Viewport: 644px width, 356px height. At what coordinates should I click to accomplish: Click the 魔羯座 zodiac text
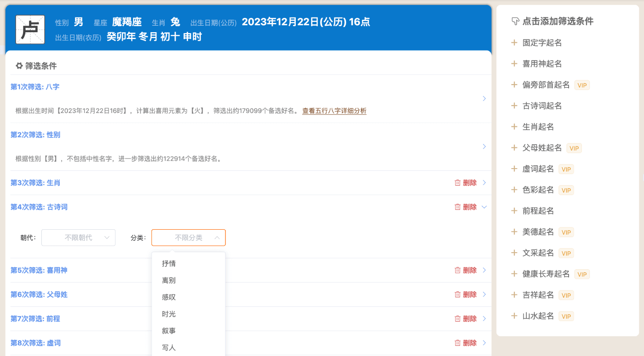coord(127,22)
